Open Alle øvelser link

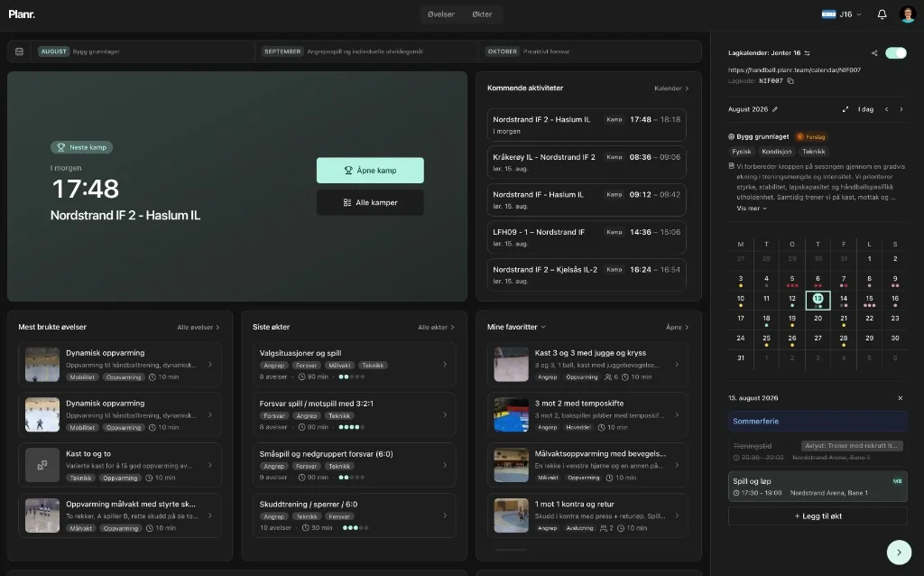point(198,327)
